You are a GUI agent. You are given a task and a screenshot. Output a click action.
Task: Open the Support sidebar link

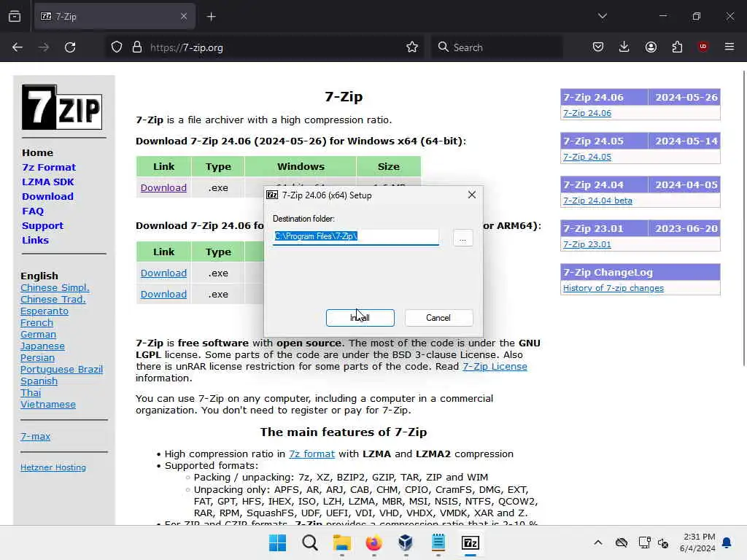(x=42, y=226)
